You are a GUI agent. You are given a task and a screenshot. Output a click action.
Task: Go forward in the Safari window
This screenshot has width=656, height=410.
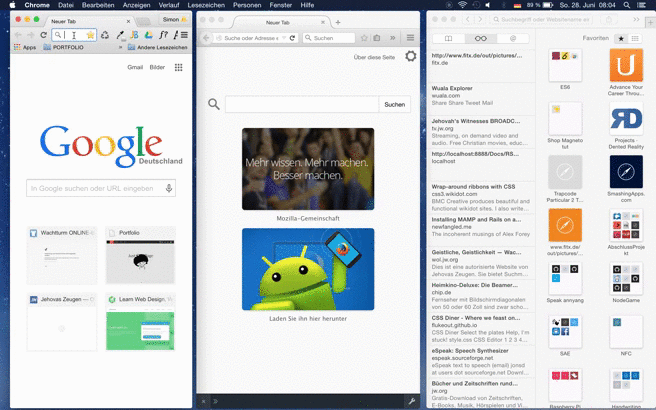tap(480, 19)
